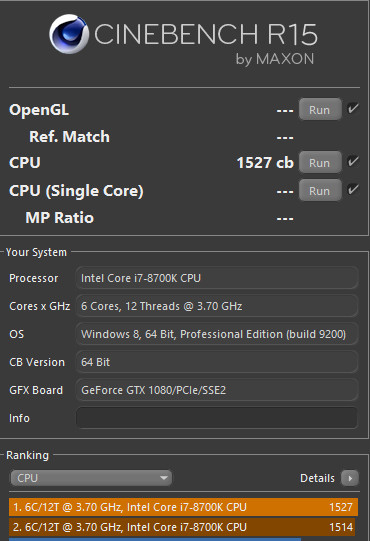Click the Details arrow icon in Ranking
Screen dimensions: 370x541
350,478
